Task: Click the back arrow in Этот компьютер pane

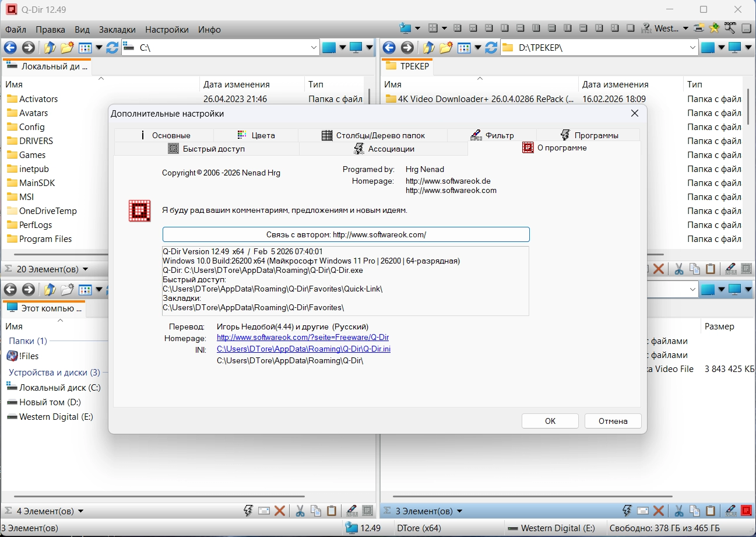Action: point(10,290)
